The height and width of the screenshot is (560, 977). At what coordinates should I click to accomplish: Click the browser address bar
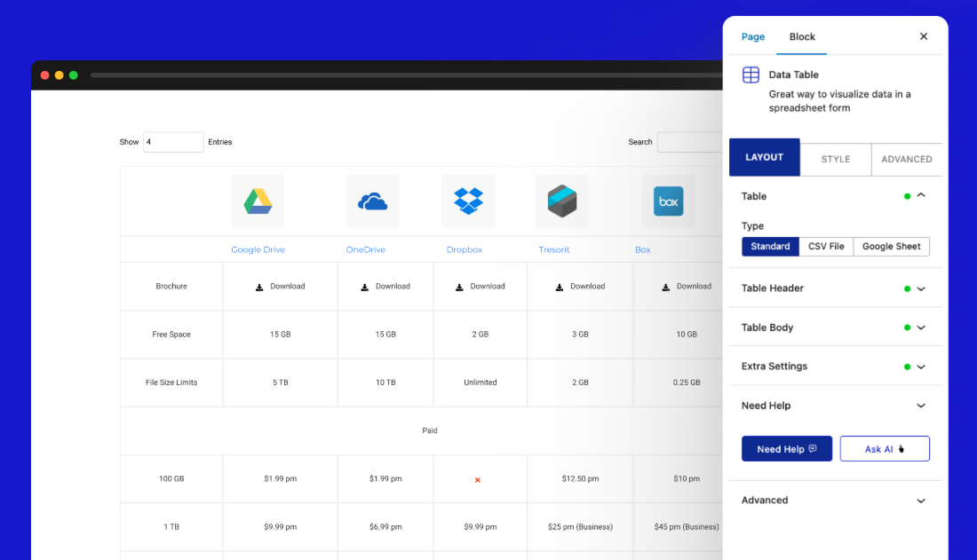[x=406, y=75]
